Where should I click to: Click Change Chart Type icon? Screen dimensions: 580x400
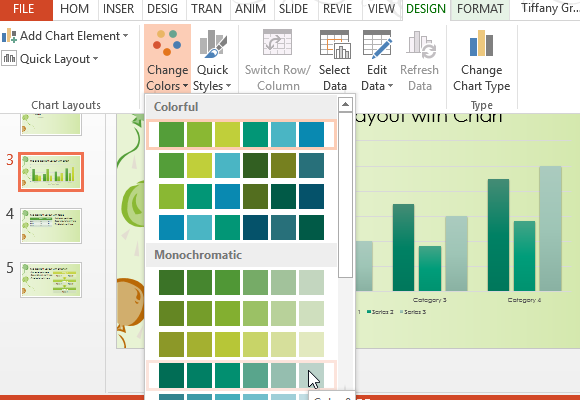481,43
